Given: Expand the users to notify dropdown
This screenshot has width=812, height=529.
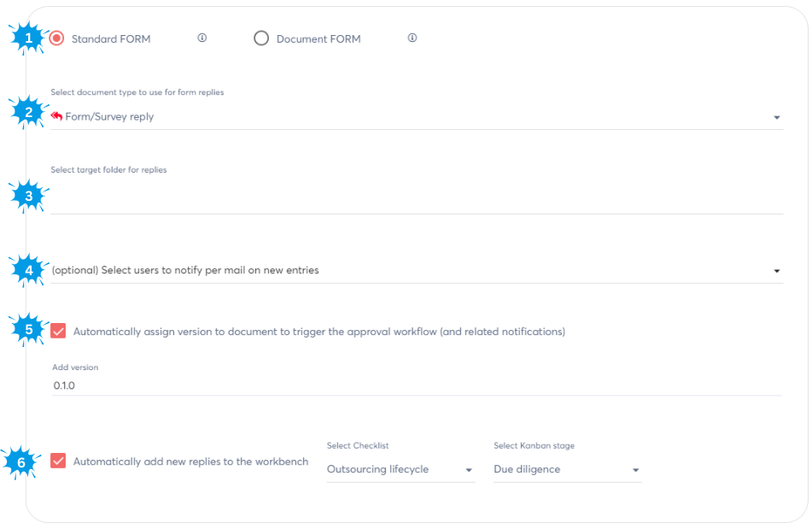Looking at the screenshot, I should 776,271.
